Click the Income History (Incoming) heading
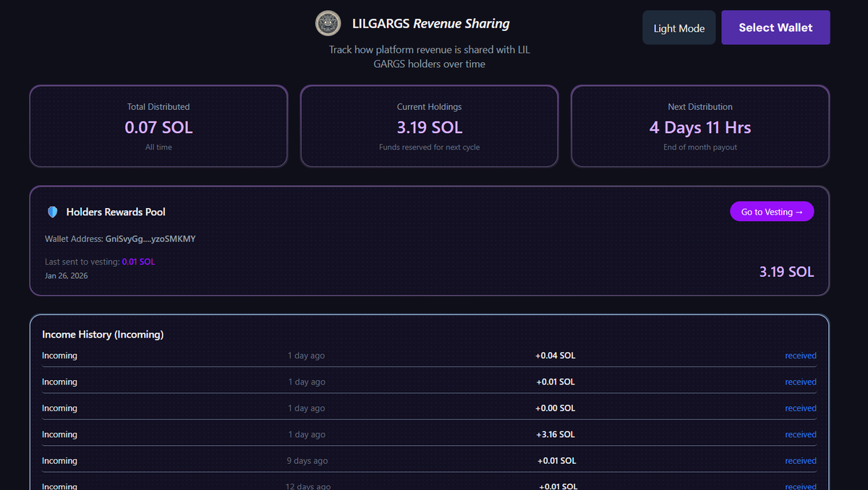Viewport: 868px width, 490px height. point(103,335)
